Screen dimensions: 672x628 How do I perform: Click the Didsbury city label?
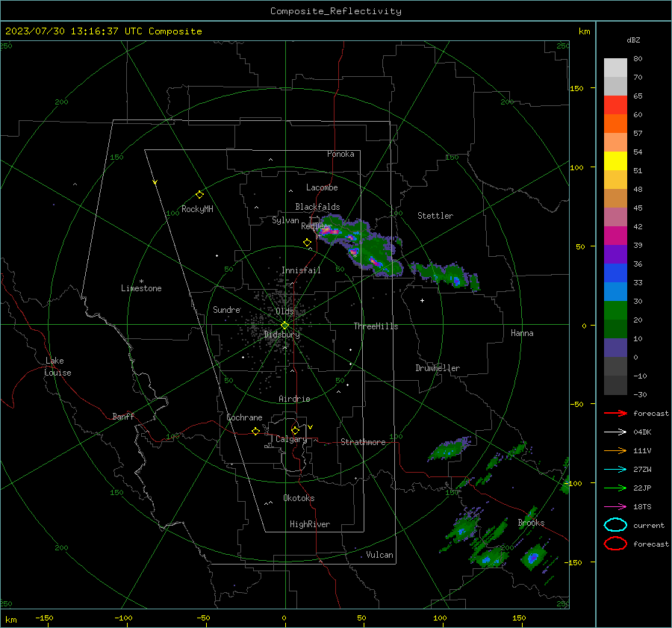(281, 335)
